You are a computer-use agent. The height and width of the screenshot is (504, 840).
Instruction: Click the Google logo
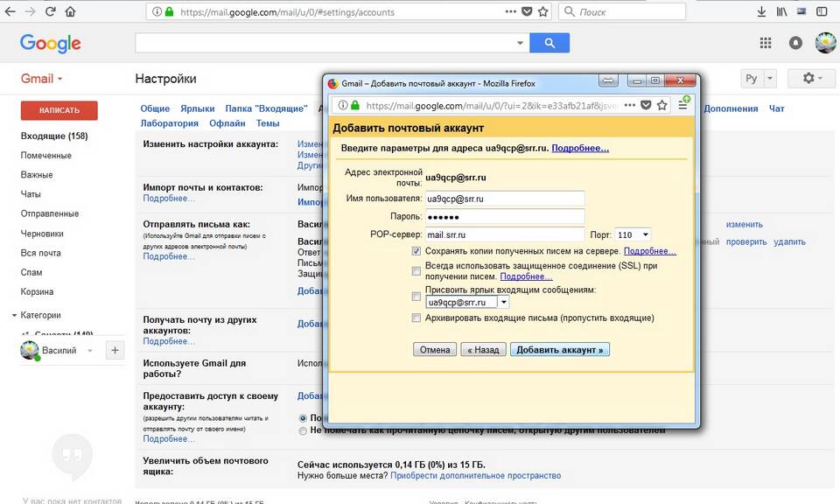[51, 44]
